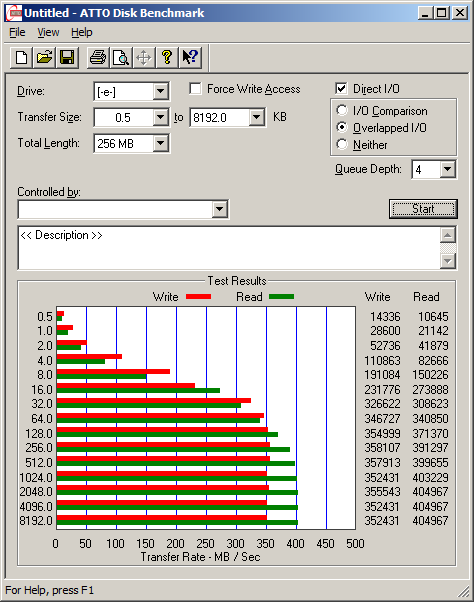Click write value 358107 for 256.0 row
Viewport: 474px width, 602px height.
pyautogui.click(x=382, y=448)
